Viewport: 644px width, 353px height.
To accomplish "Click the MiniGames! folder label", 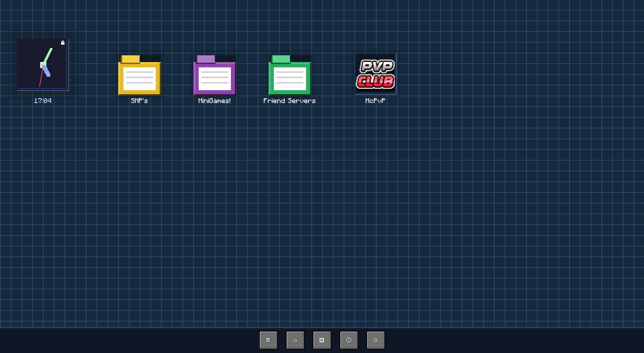I will click(x=214, y=101).
